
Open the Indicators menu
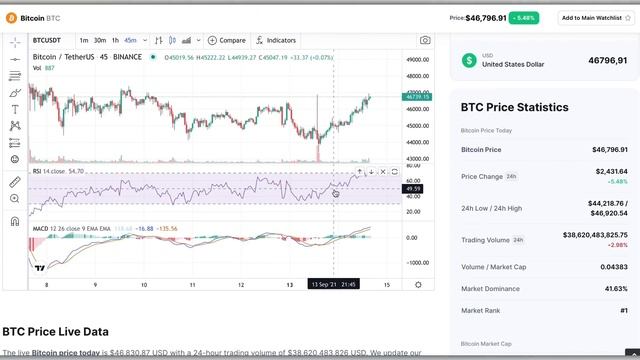click(276, 40)
